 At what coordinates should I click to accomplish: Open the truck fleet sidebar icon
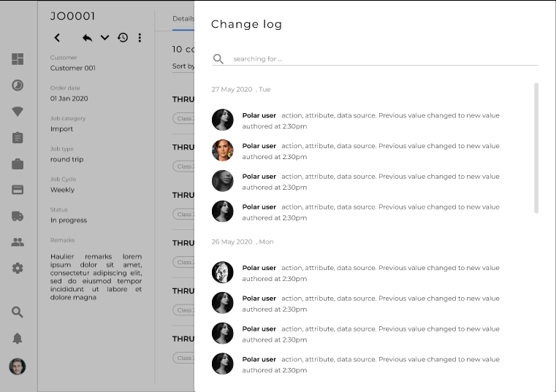18,216
